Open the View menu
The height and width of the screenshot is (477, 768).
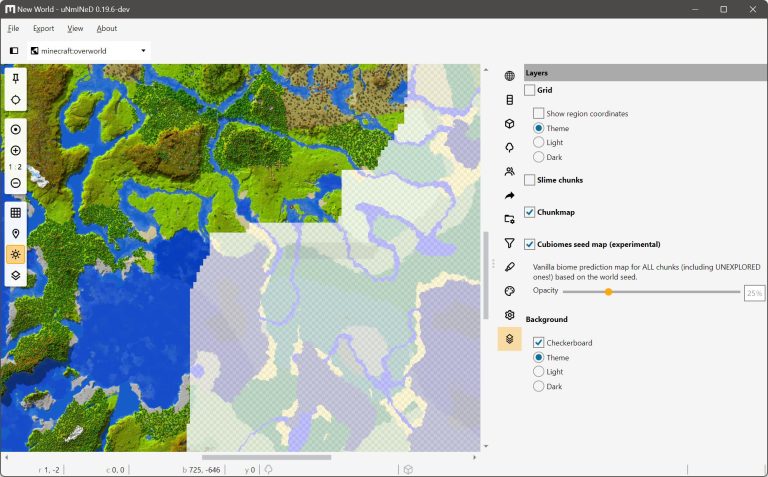tap(75, 28)
